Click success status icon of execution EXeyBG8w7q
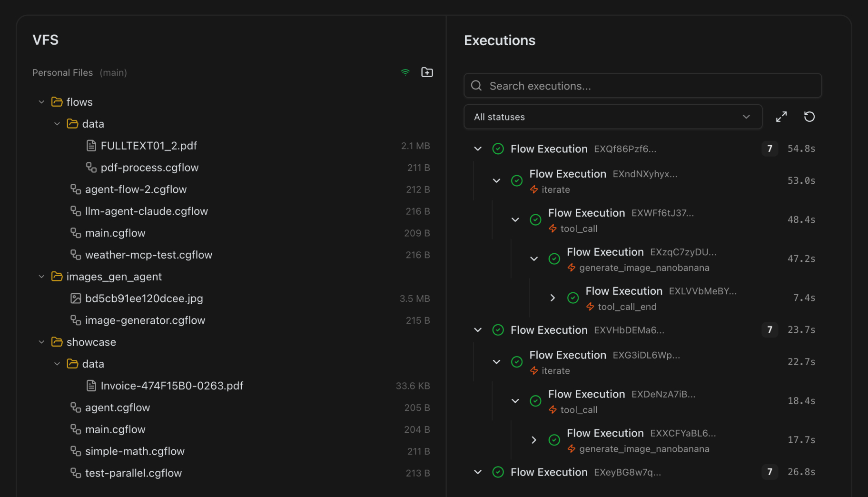 pyautogui.click(x=498, y=472)
